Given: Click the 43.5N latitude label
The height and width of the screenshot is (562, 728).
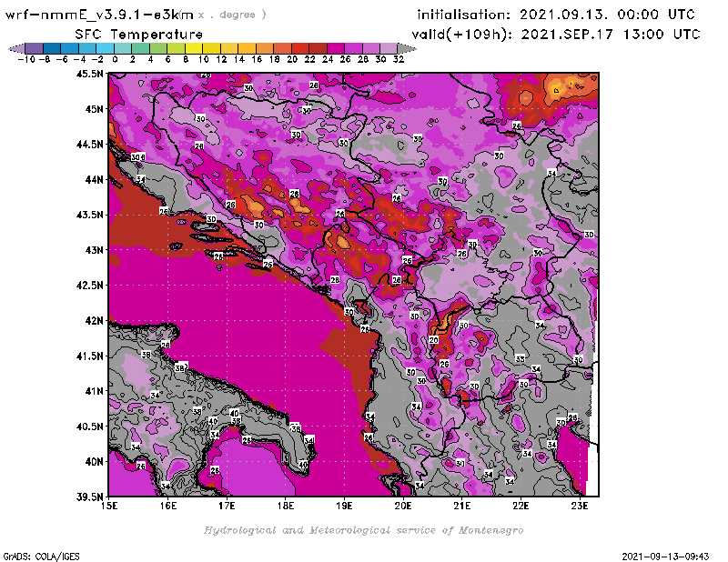Looking at the screenshot, I should tap(89, 215).
